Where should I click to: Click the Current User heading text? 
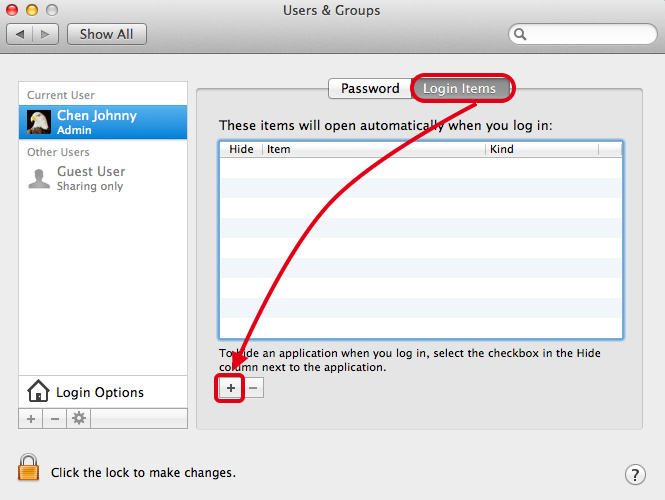point(61,95)
